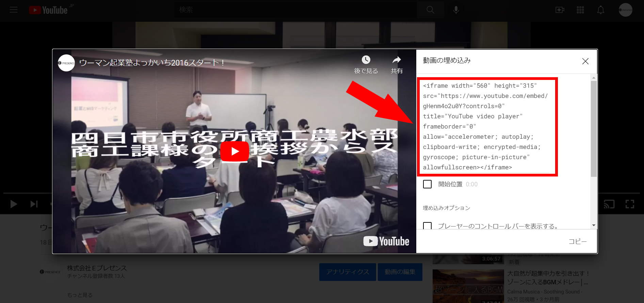Enter fullscreen on main player
Image resolution: width=644 pixels, height=303 pixels.
tap(630, 204)
